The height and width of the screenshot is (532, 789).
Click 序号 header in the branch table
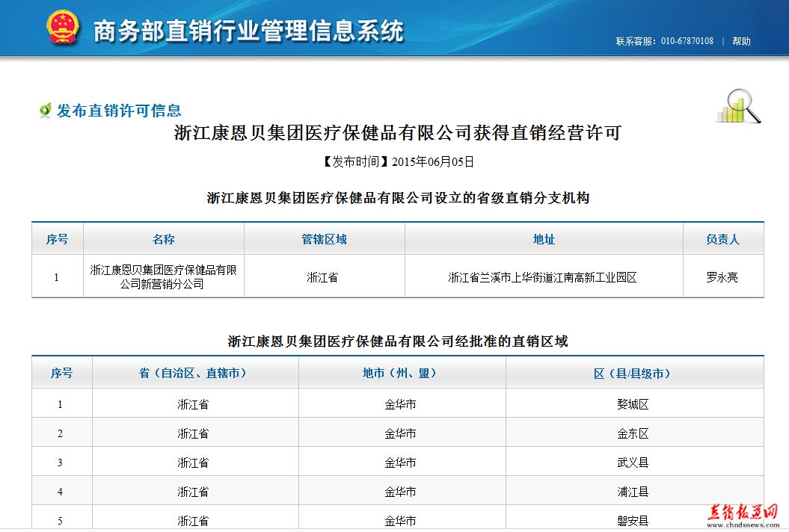click(58, 239)
